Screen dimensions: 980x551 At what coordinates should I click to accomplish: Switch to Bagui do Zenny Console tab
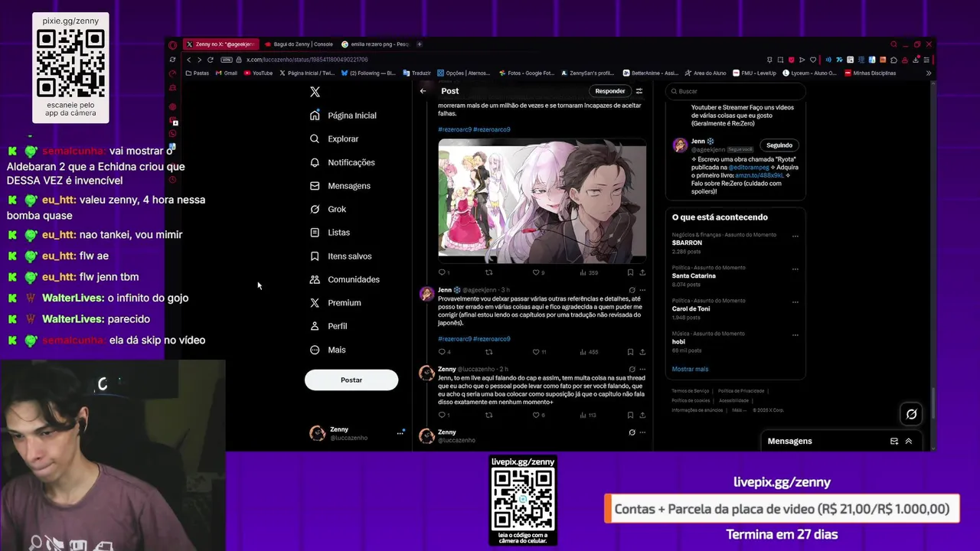pyautogui.click(x=299, y=44)
